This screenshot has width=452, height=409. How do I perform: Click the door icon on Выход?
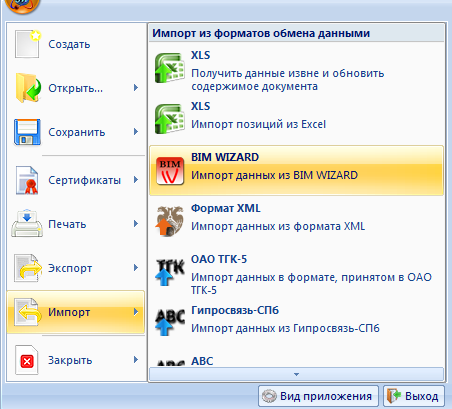[394, 396]
